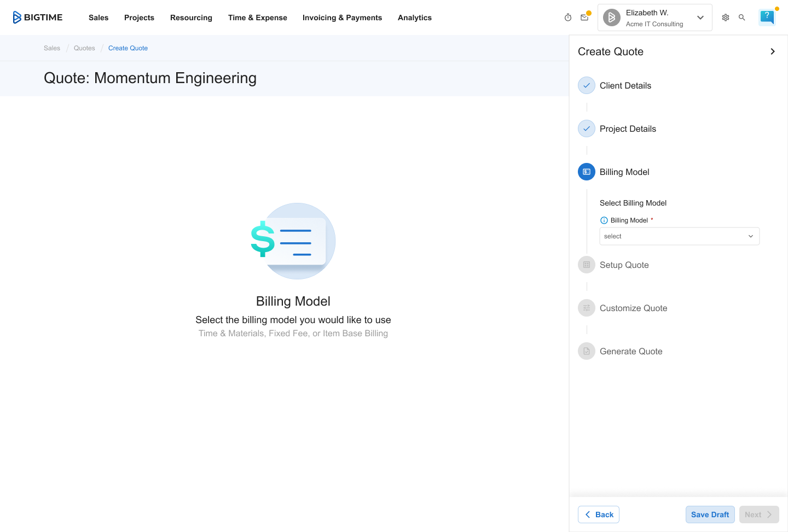Screen dimensions: 788x532
Task: Open the help chat icon
Action: [767, 17]
